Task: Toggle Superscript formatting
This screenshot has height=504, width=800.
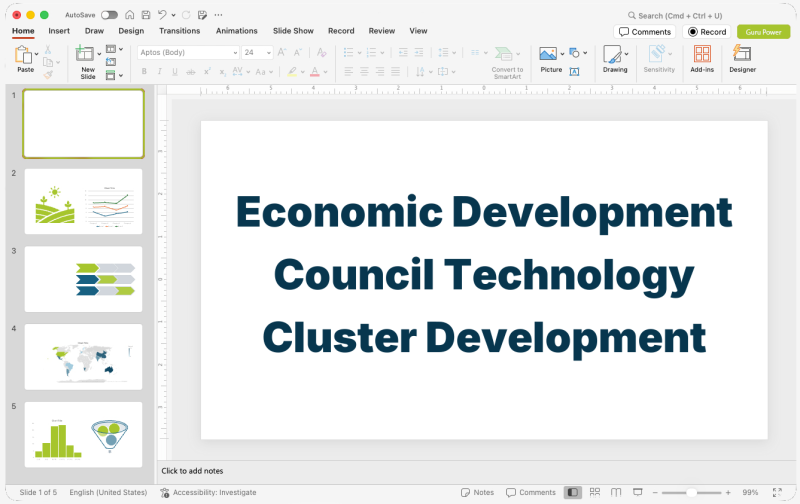Action: pyautogui.click(x=207, y=72)
